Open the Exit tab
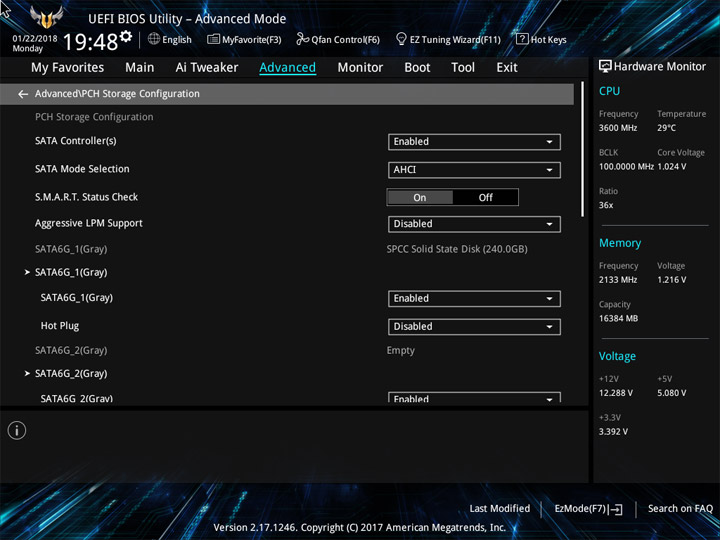 click(506, 68)
